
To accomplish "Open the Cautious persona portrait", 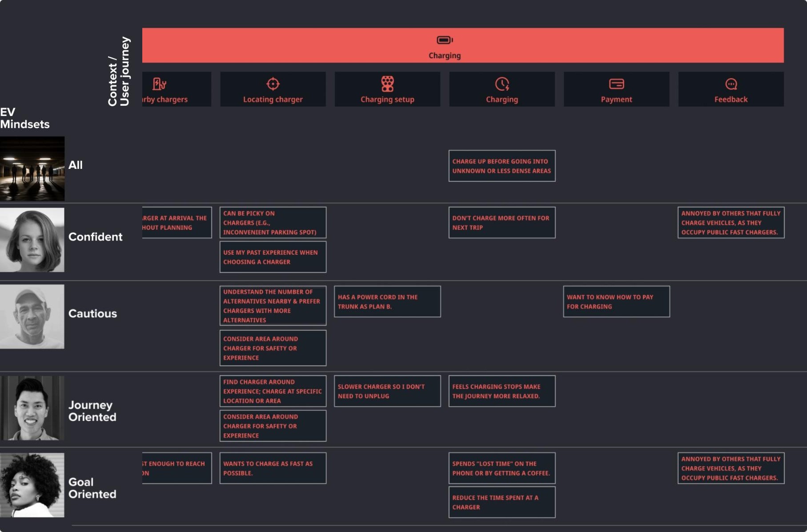I will click(x=32, y=316).
